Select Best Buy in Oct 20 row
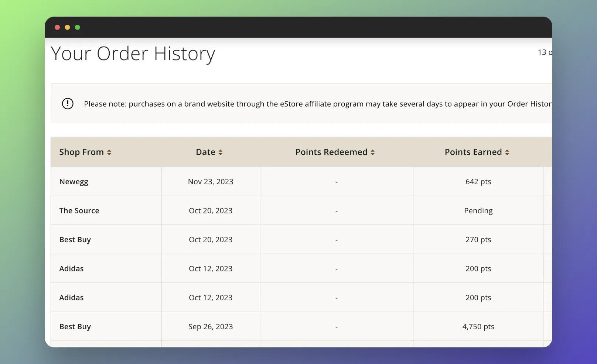This screenshot has height=364, width=597. (75, 240)
